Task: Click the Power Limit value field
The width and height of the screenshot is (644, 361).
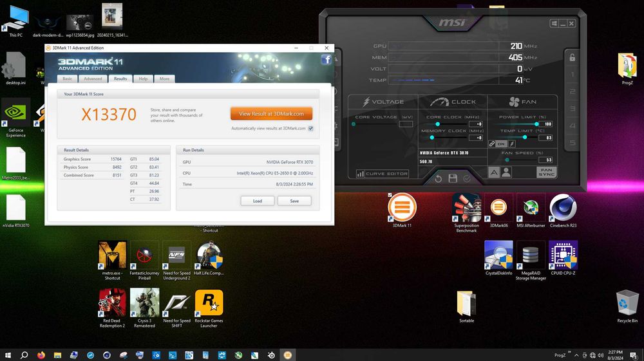Action: click(x=546, y=124)
